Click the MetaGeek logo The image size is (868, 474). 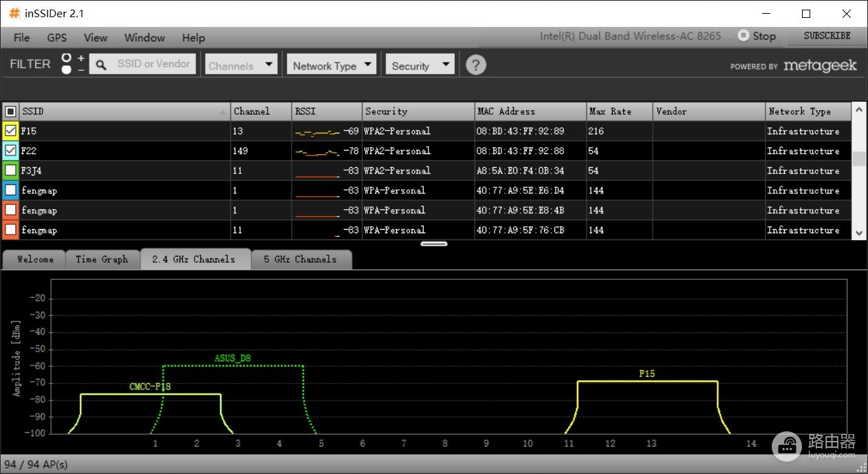pos(820,65)
